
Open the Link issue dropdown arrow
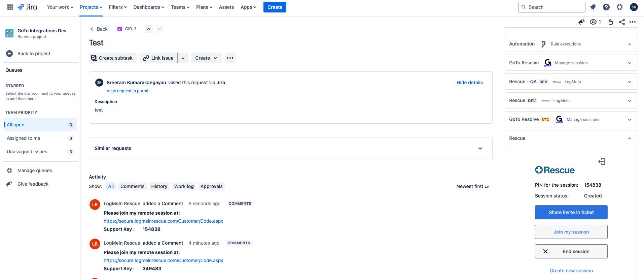click(183, 58)
